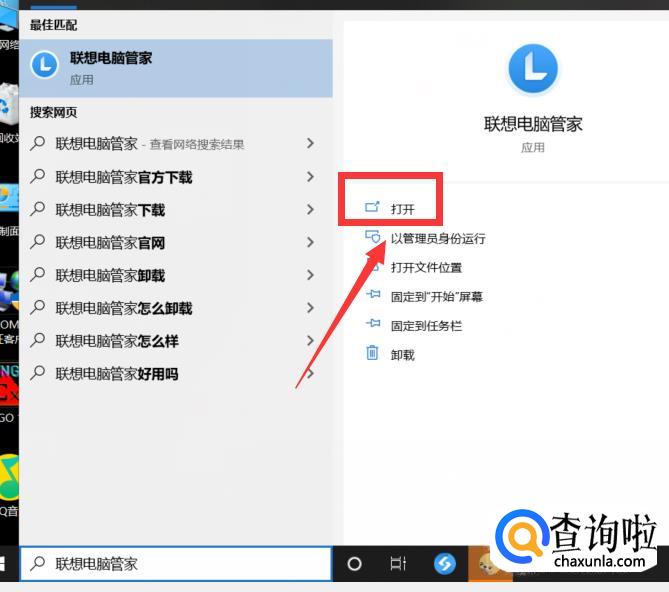Click the 搜索网页 section header
This screenshot has height=592, width=669.
pyautogui.click(x=53, y=113)
